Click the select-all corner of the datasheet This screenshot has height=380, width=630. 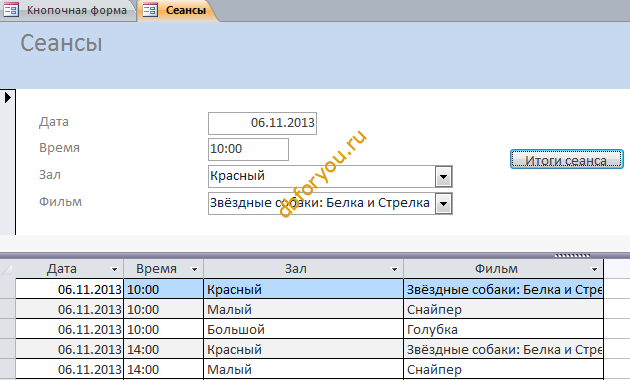[8, 269]
